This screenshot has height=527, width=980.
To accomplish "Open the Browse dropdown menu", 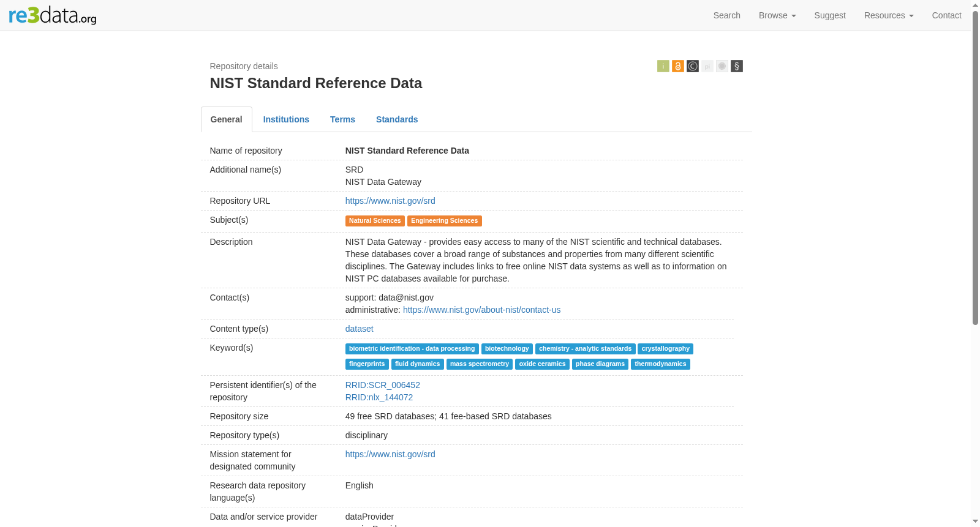I will click(777, 15).
